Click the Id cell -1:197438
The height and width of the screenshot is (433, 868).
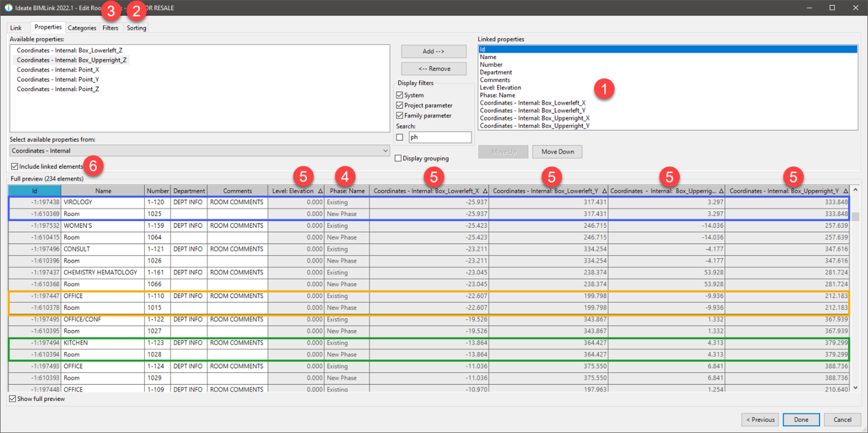[x=35, y=202]
